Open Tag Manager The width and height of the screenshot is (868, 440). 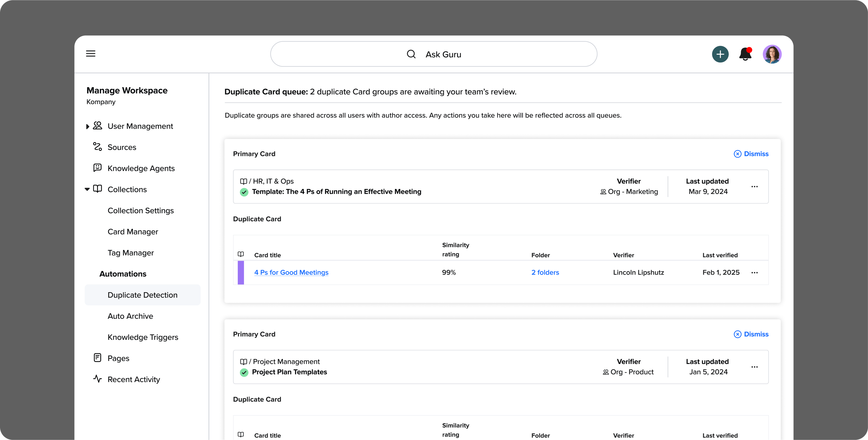(131, 253)
